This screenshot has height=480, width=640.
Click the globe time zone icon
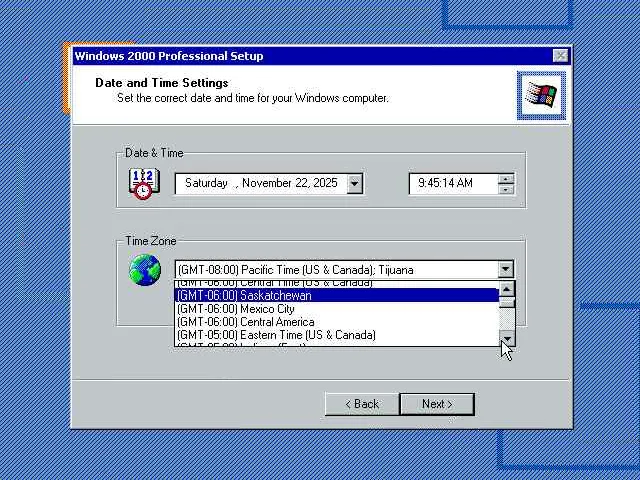(145, 270)
